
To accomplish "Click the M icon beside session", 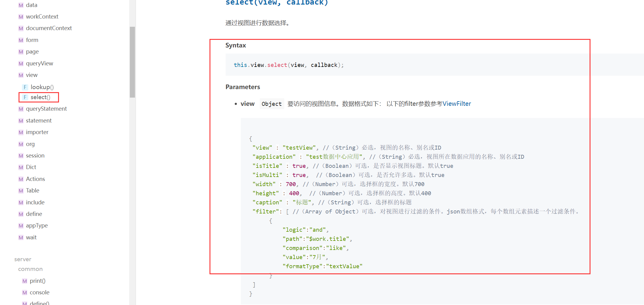I will [x=21, y=156].
